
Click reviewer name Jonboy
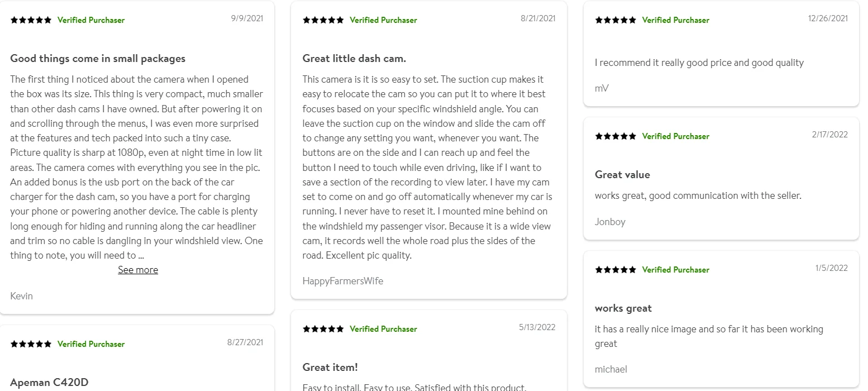click(x=610, y=222)
